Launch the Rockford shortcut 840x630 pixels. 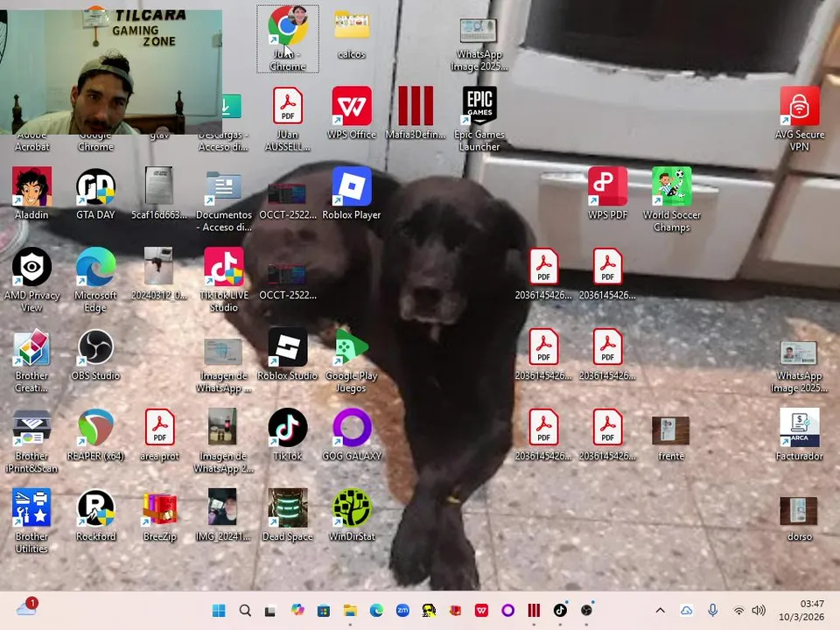click(x=95, y=514)
